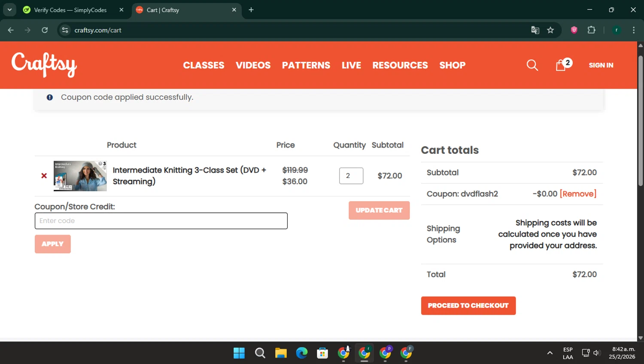The image size is (644, 364).
Task: Open the VIDEOS menu
Action: point(253,65)
